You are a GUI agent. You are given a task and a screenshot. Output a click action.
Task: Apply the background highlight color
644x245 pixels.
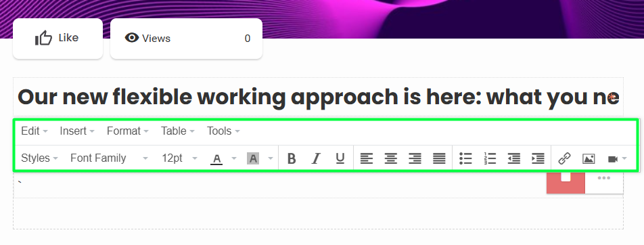click(252, 158)
